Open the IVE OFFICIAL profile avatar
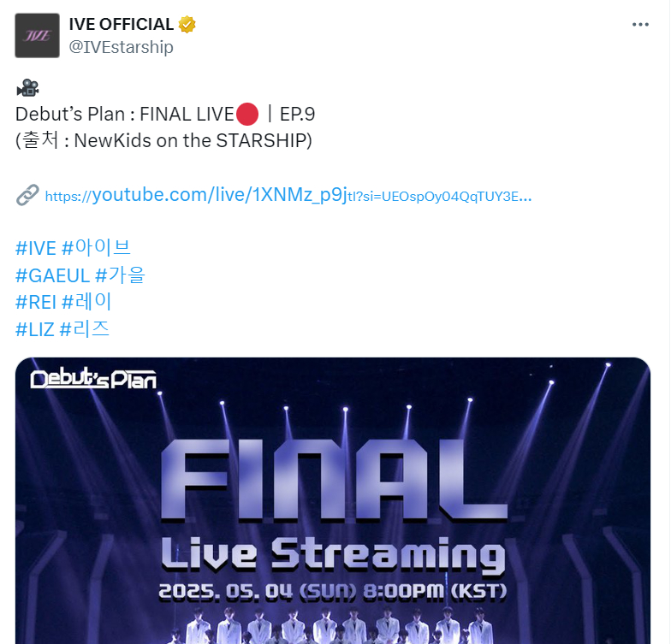The width and height of the screenshot is (671, 644). [x=38, y=36]
